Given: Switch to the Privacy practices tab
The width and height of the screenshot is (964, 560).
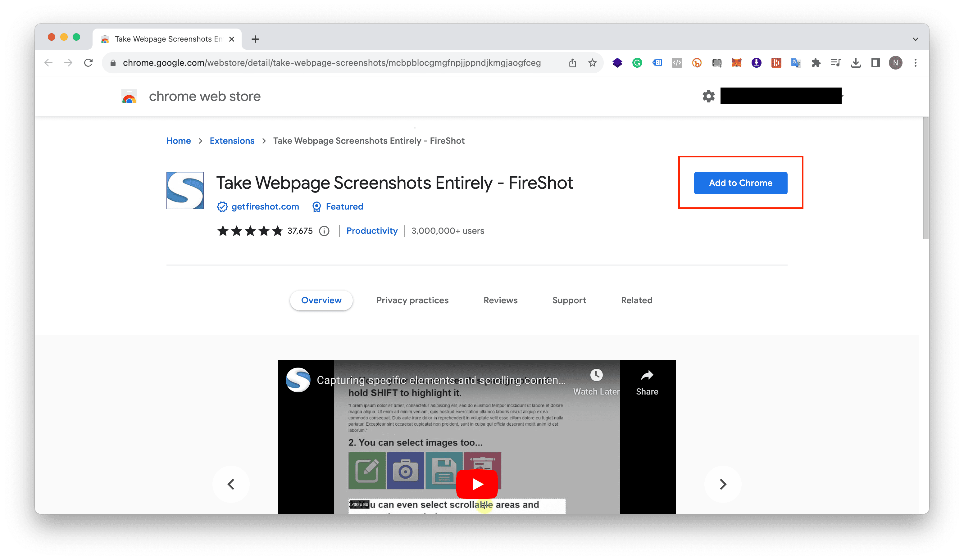Looking at the screenshot, I should [x=412, y=300].
